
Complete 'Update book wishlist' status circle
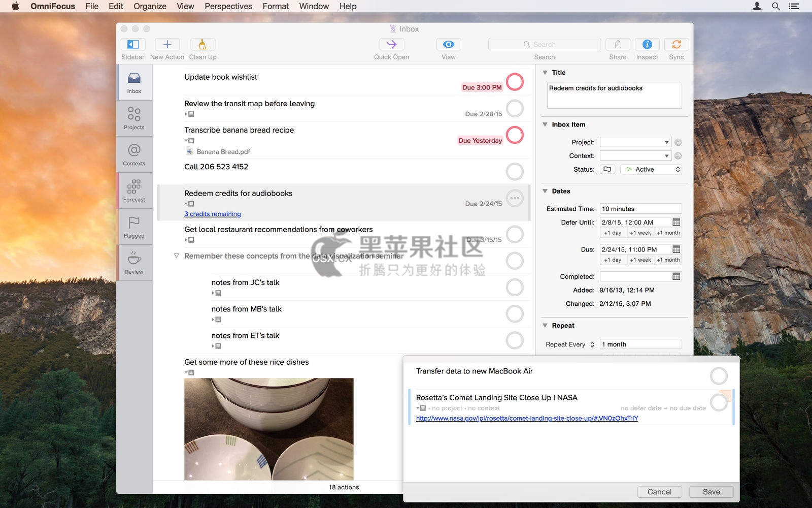[x=515, y=82]
